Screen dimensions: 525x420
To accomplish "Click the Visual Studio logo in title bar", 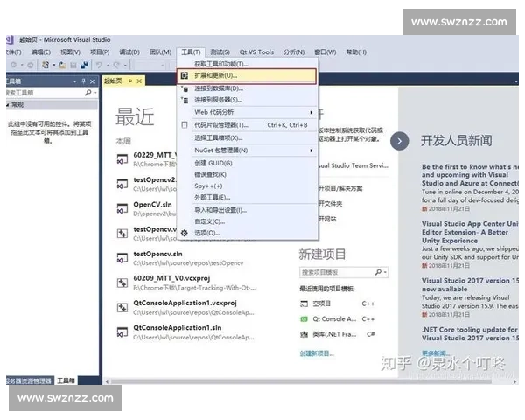I will pyautogui.click(x=10, y=40).
